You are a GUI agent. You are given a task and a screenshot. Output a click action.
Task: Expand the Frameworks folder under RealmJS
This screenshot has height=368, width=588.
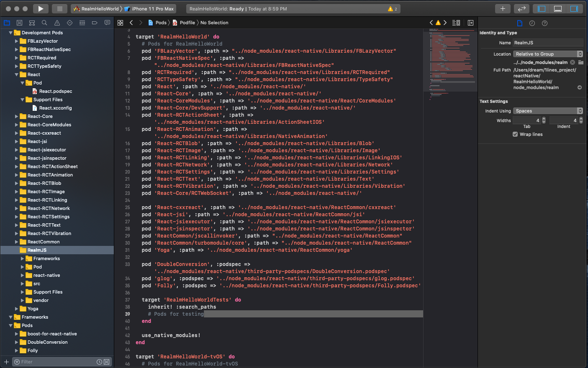23,258
